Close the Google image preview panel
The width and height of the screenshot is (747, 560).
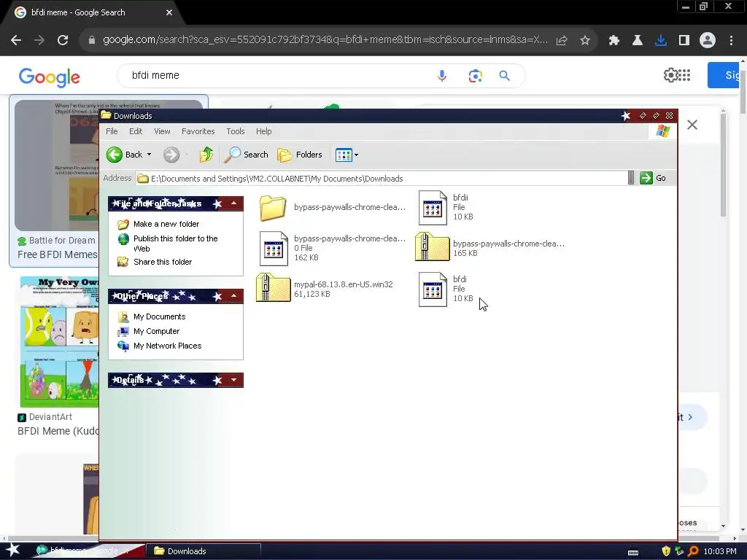coord(692,125)
